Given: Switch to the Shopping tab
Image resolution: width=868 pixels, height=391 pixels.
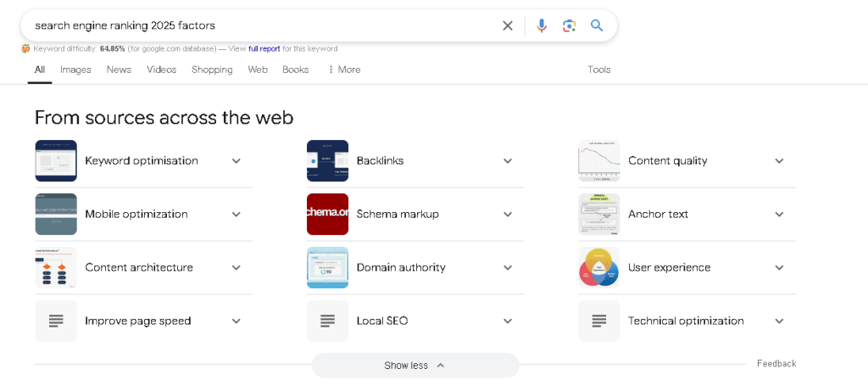Looking at the screenshot, I should tap(212, 70).
